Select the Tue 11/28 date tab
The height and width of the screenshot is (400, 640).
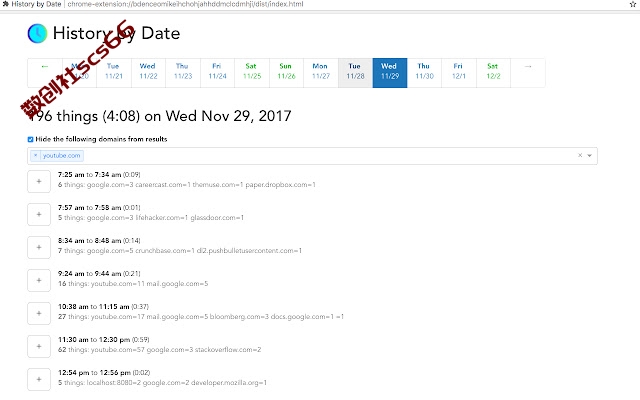click(x=355, y=73)
